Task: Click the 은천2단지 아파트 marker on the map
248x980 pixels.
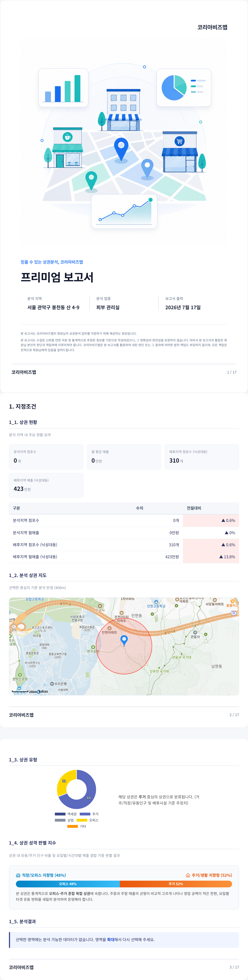Action: coord(121,613)
